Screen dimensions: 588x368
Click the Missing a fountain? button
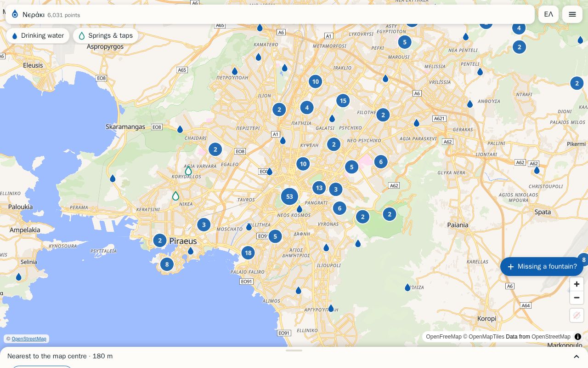coord(542,266)
